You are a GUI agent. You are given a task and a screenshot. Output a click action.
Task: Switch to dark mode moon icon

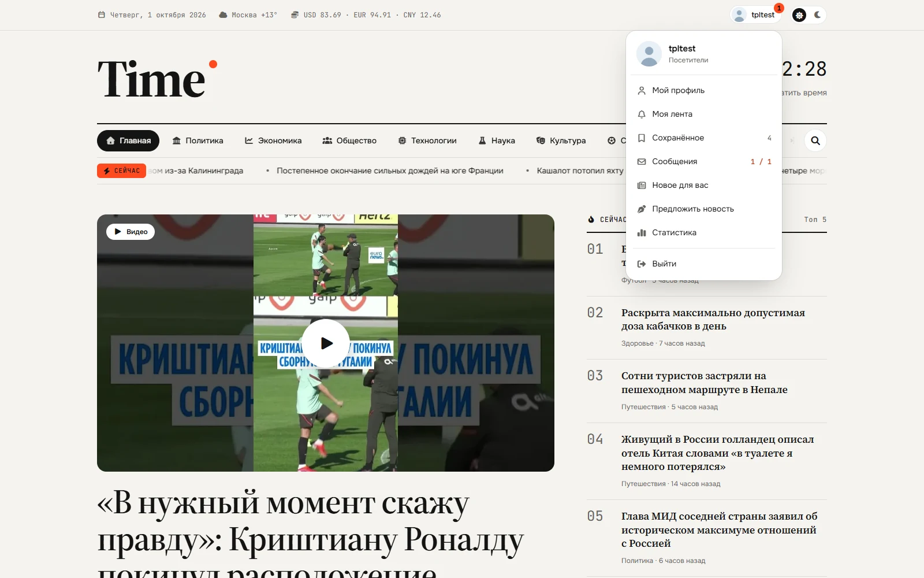pos(817,15)
